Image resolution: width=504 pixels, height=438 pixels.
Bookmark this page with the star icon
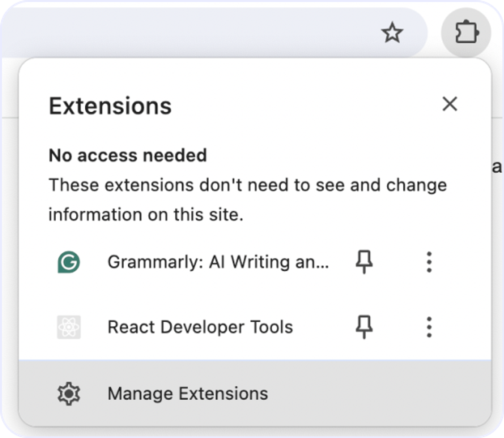(x=392, y=33)
